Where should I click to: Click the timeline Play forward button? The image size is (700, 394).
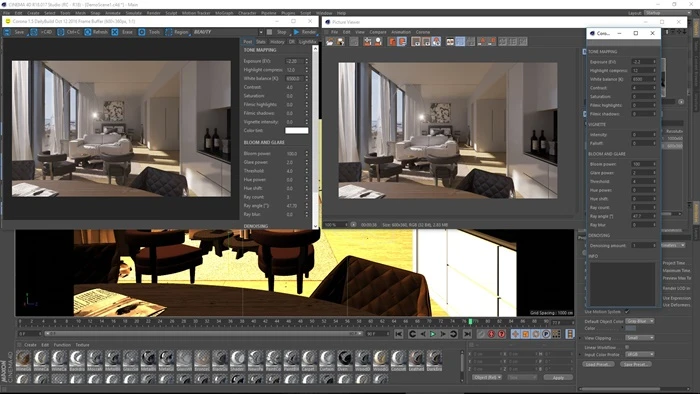(x=433, y=334)
